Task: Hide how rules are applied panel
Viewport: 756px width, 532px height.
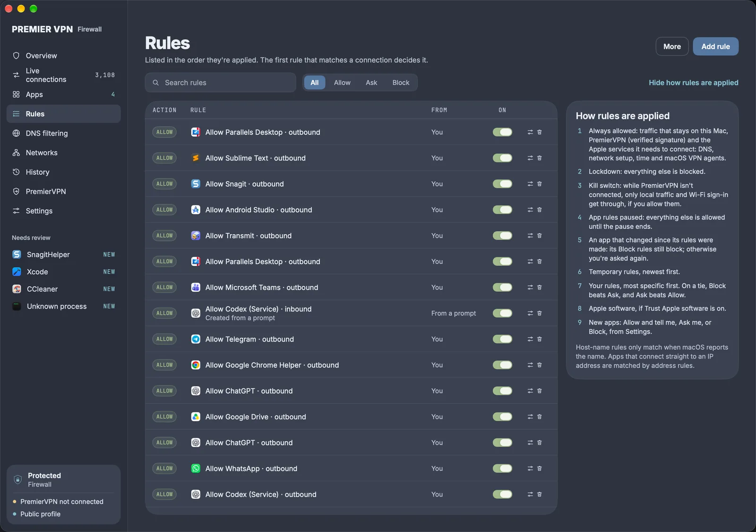Action: [x=693, y=83]
